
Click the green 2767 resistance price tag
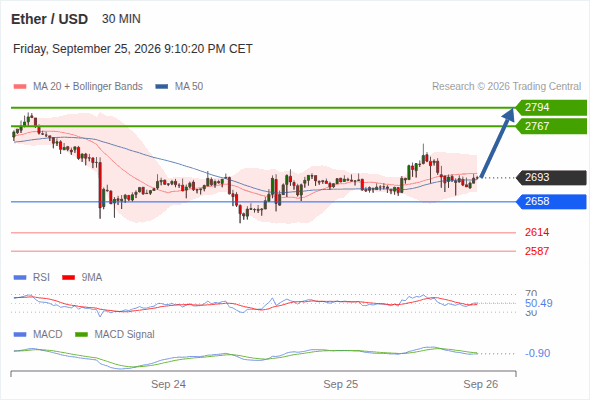pos(551,126)
